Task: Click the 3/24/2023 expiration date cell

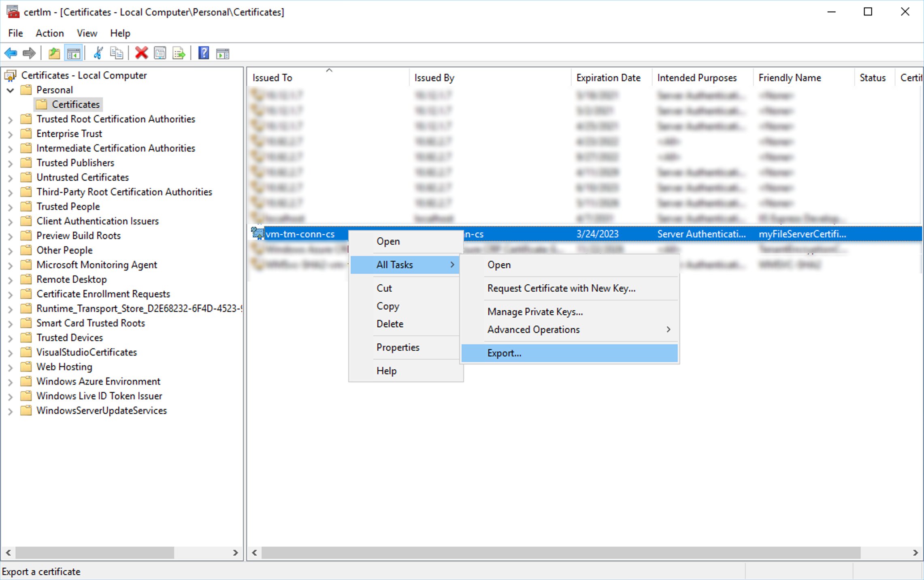Action: [598, 234]
